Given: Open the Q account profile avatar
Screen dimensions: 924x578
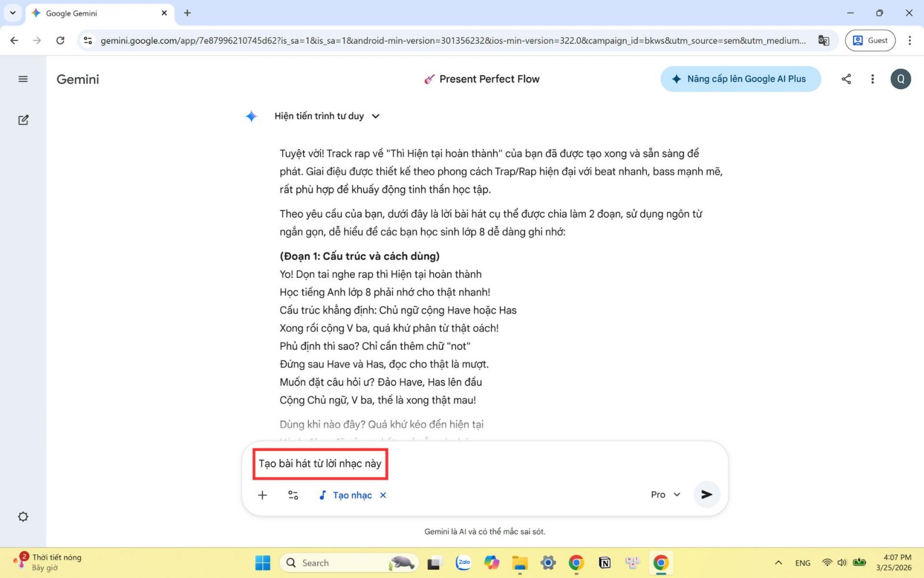Looking at the screenshot, I should pos(900,79).
